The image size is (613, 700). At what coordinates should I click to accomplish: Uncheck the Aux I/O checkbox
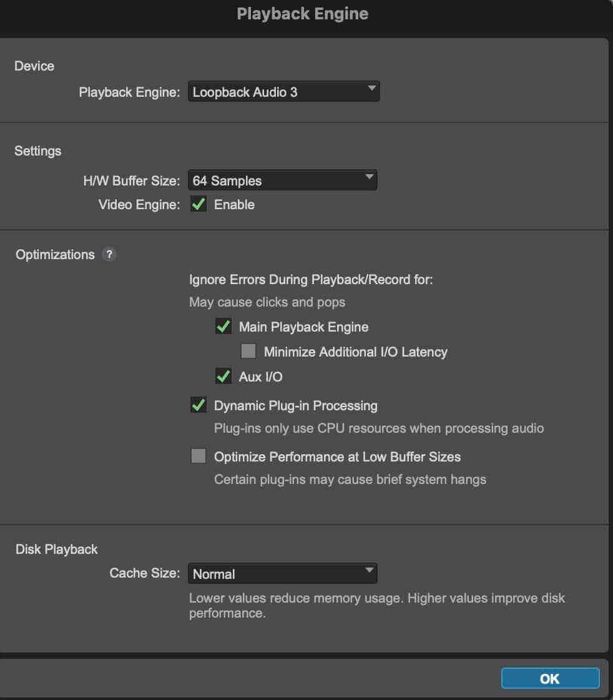223,377
